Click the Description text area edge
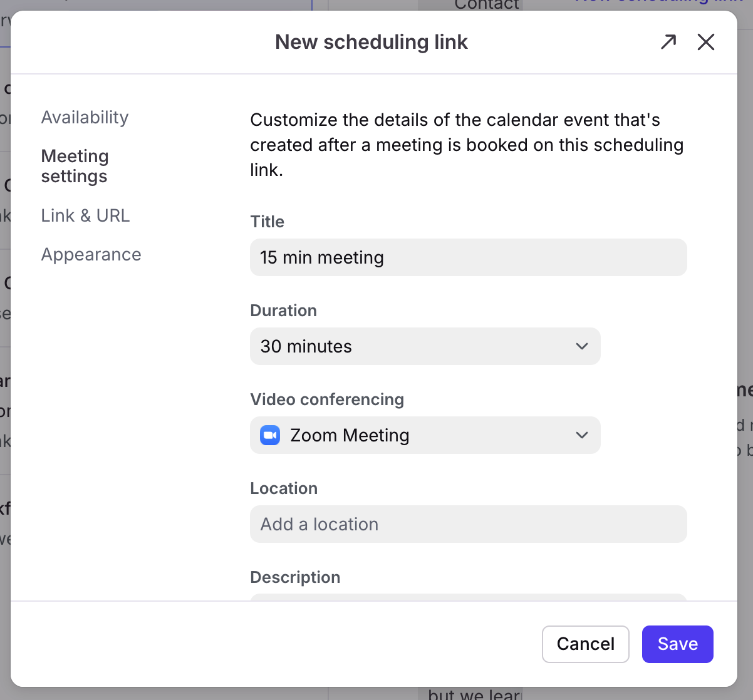The width and height of the screenshot is (753, 700). click(x=468, y=597)
